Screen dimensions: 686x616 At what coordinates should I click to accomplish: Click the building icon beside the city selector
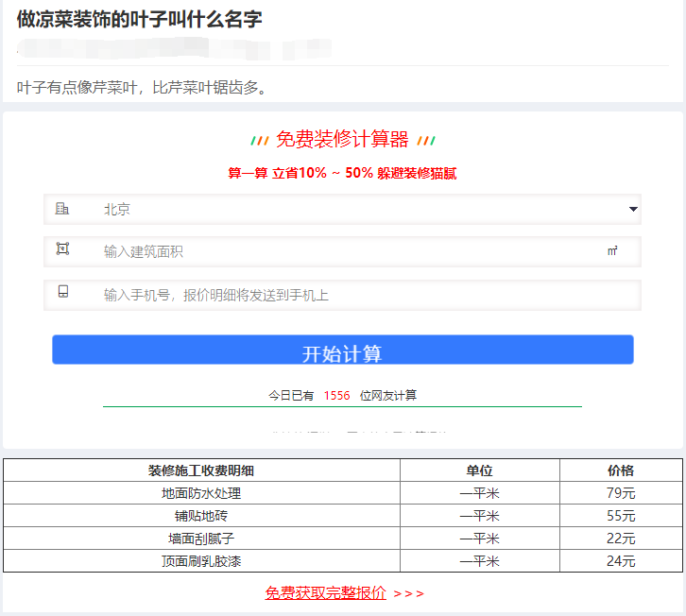(62, 209)
